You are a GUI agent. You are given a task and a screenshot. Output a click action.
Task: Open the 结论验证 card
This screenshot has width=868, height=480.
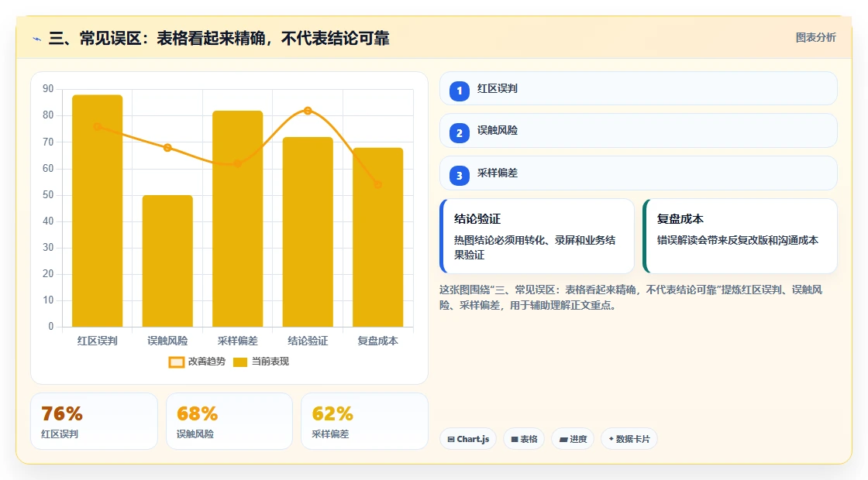(536, 236)
